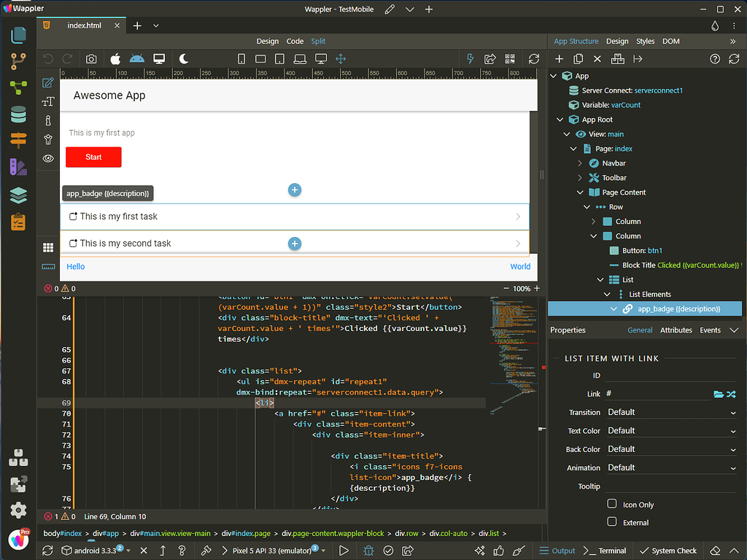Enable the Icon Only checkbox
The height and width of the screenshot is (560, 747).
(612, 504)
